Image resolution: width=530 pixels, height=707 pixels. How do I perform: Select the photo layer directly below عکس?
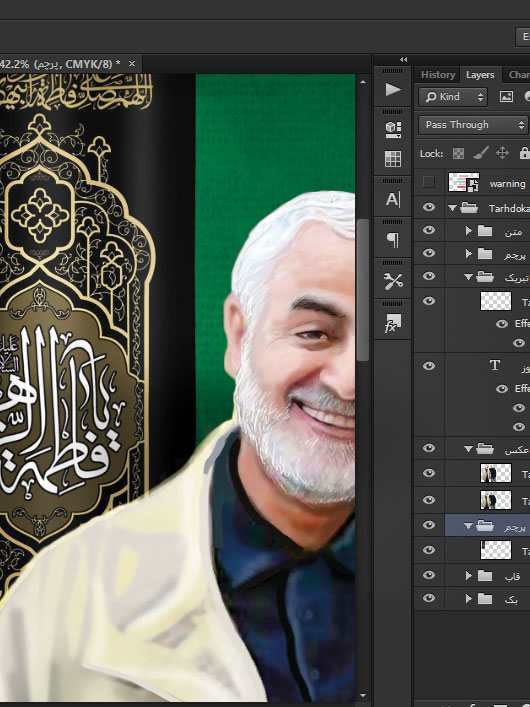click(496, 473)
